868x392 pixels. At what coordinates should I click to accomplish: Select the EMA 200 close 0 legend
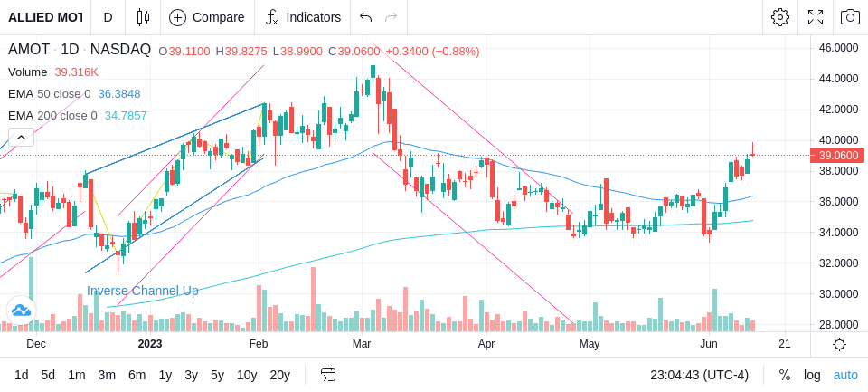[x=52, y=115]
